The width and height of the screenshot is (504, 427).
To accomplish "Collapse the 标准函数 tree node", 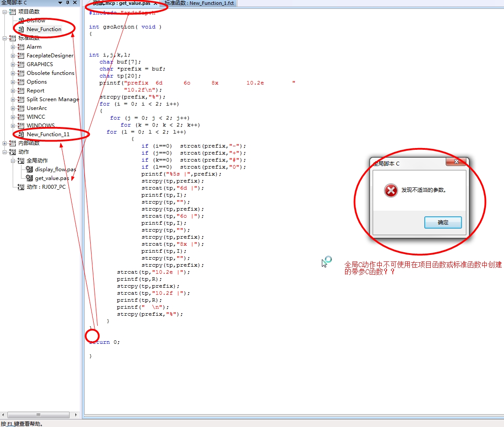I will 4,38.
